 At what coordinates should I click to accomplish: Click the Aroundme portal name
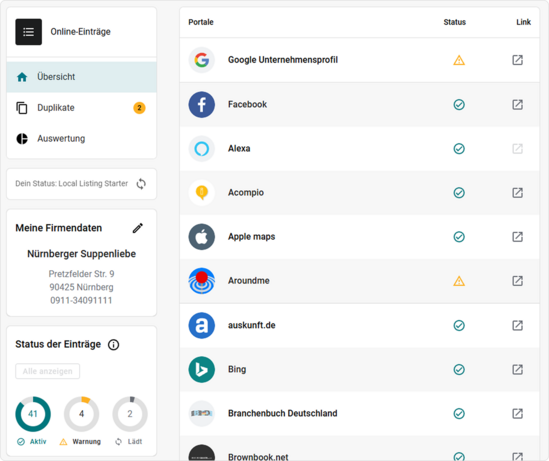pos(249,281)
